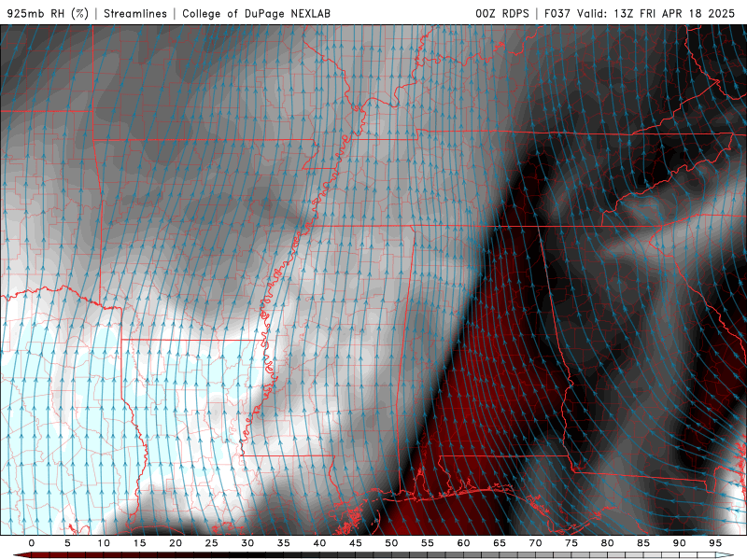Click the colorbar label '15'

pos(139,543)
